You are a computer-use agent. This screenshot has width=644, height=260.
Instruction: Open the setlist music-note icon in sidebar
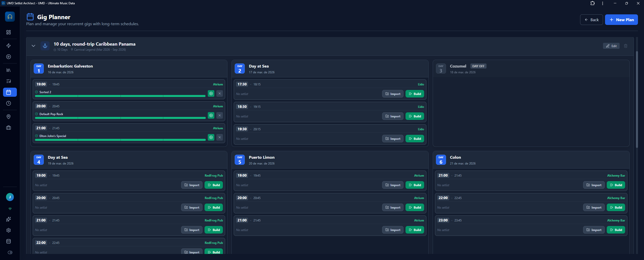click(x=9, y=81)
